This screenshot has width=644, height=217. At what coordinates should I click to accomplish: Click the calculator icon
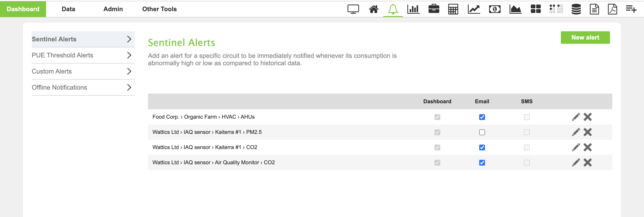[453, 9]
